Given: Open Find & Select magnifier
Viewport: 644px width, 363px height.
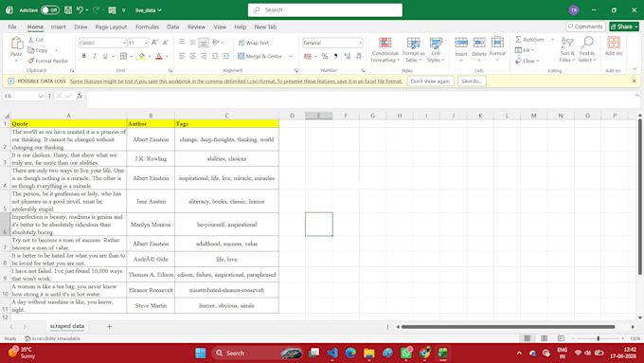Looking at the screenshot, I should point(587,49).
